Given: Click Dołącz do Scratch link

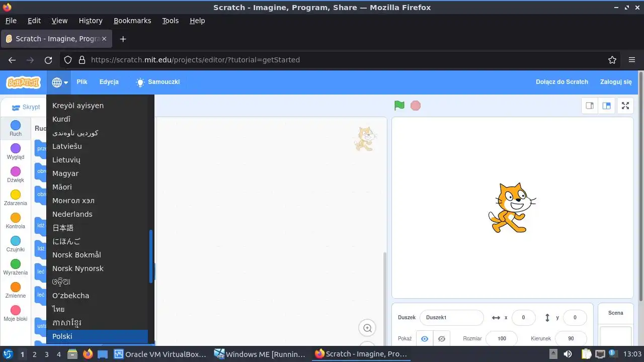Looking at the screenshot, I should (x=562, y=82).
